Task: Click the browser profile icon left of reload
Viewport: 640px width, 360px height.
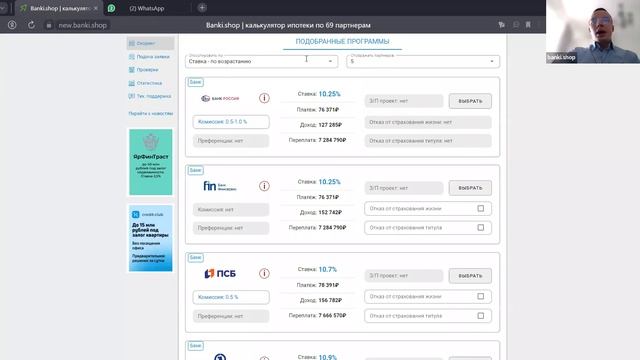Action: coord(12,25)
